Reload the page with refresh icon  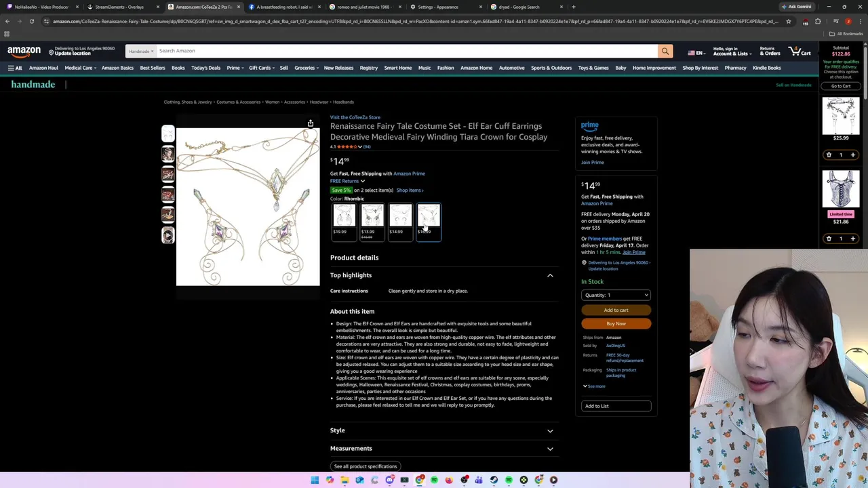pyautogui.click(x=31, y=21)
